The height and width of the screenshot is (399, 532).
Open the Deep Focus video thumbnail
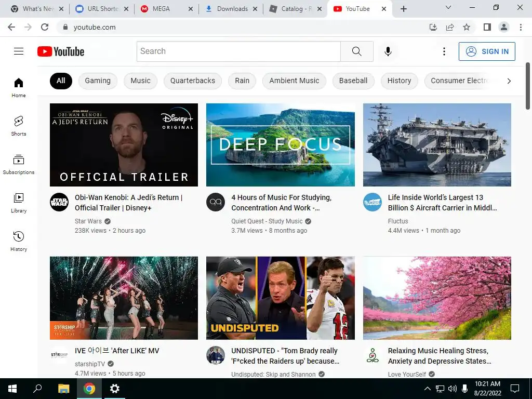tap(280, 145)
